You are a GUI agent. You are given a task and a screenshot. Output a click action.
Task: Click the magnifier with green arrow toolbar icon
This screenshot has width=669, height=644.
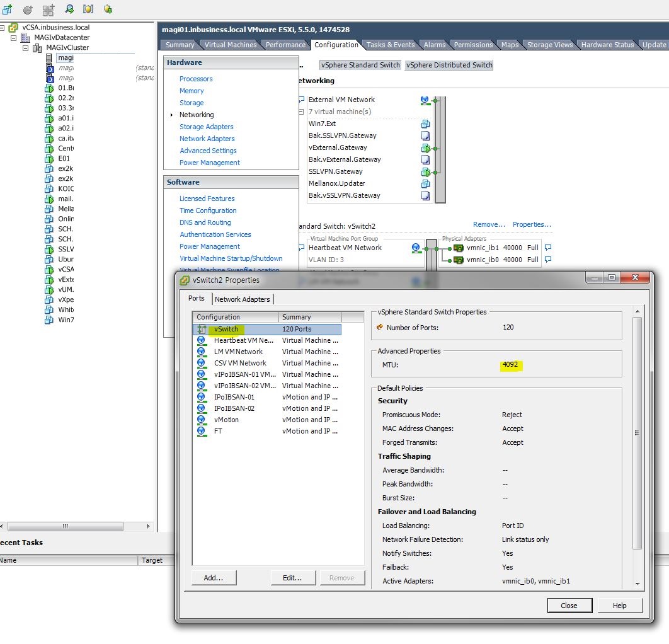tap(69, 9)
